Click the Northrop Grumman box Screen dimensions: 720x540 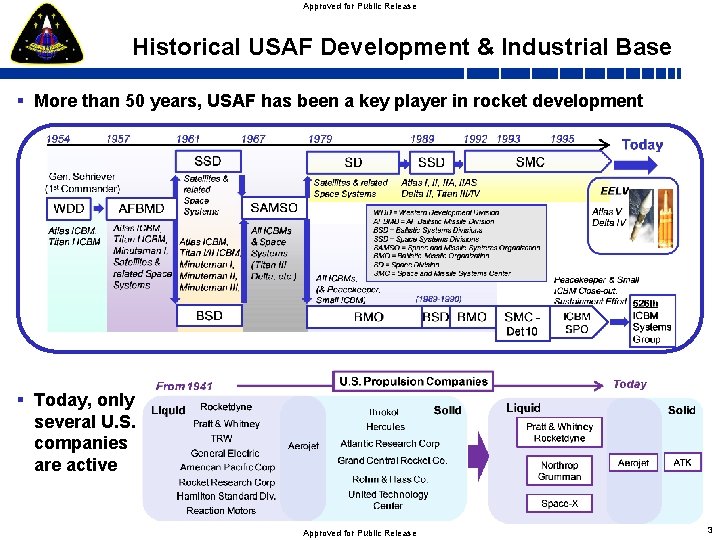point(559,471)
